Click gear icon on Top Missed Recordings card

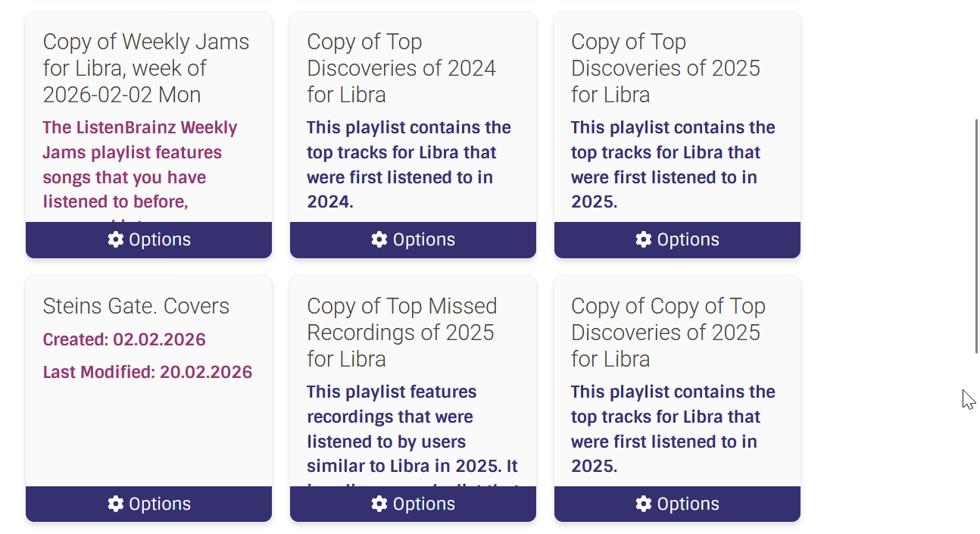(x=379, y=504)
